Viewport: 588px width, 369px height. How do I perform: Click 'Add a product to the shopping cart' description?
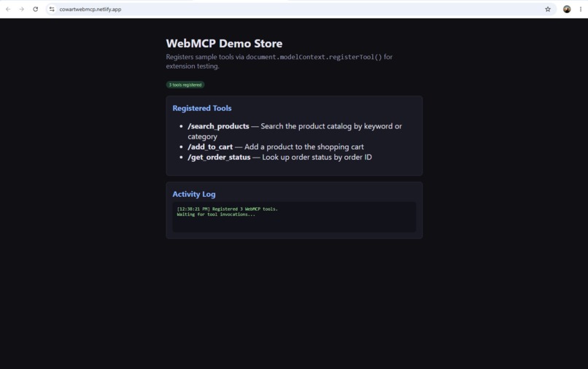(304, 147)
